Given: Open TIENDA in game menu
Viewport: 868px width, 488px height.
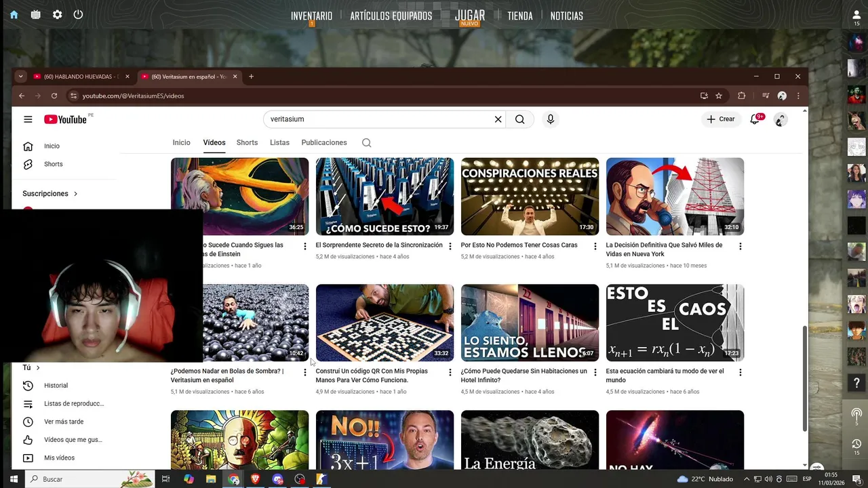Looking at the screenshot, I should tap(520, 16).
